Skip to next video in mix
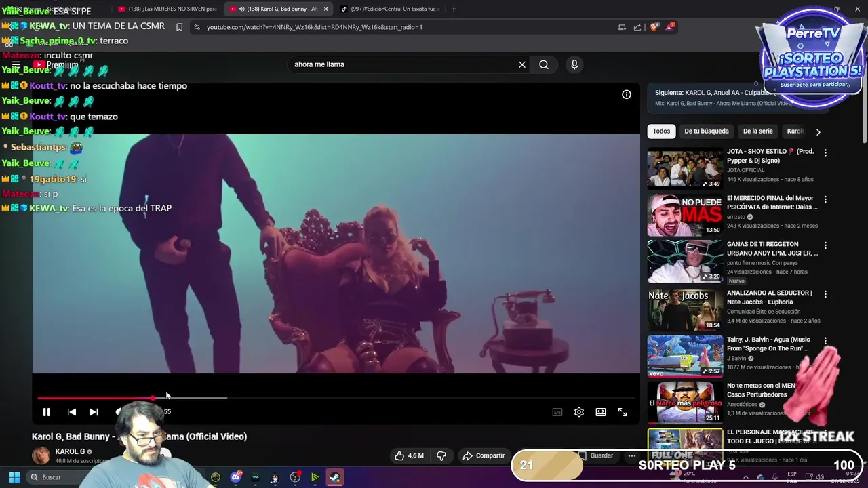The width and height of the screenshot is (868, 488). click(94, 411)
